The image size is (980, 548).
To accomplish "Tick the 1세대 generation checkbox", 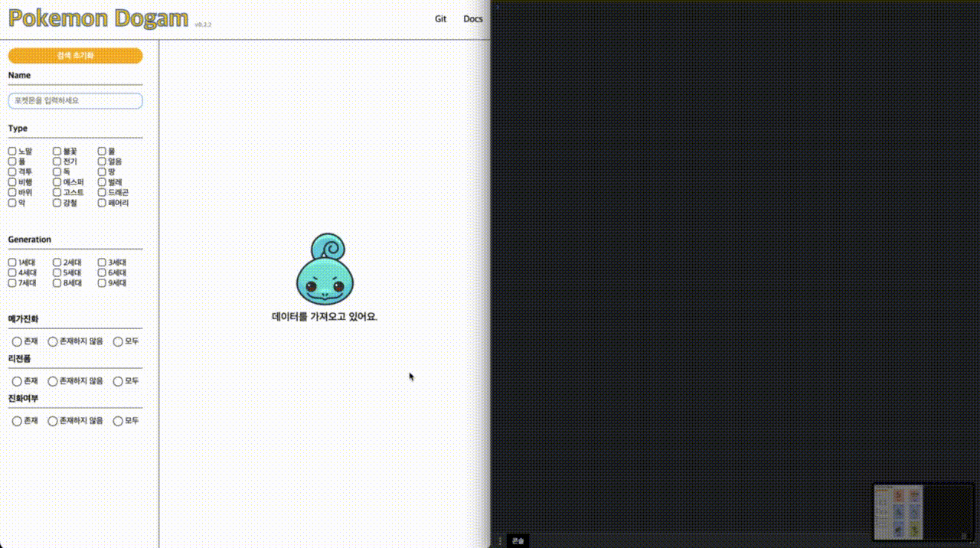I will (x=12, y=263).
